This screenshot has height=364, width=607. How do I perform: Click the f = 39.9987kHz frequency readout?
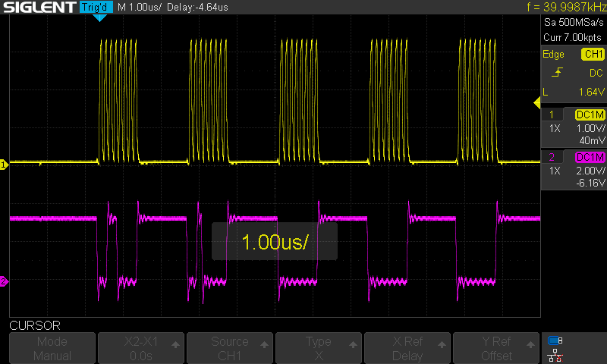coord(567,7)
